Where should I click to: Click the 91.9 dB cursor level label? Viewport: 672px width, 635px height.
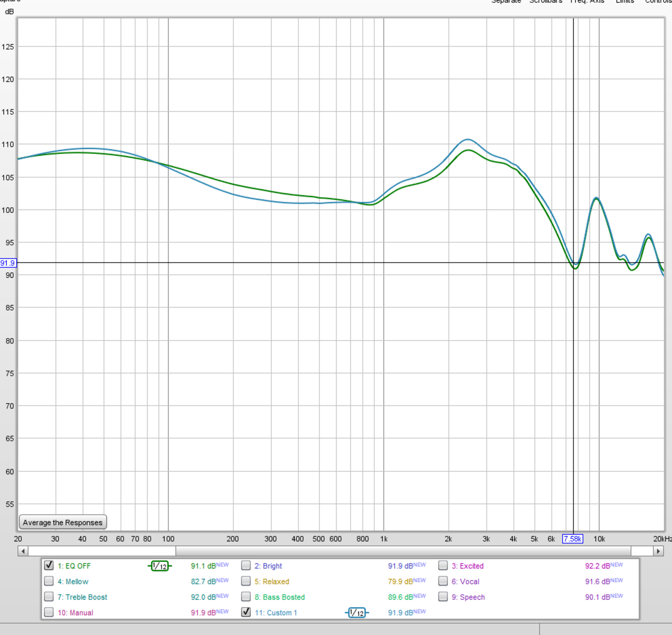click(x=8, y=263)
